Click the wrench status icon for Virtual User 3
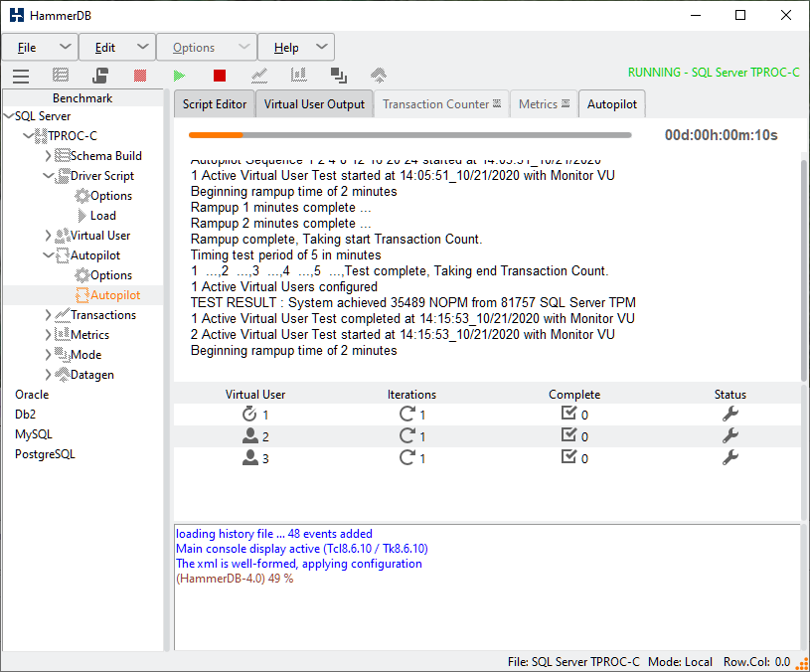 729,457
